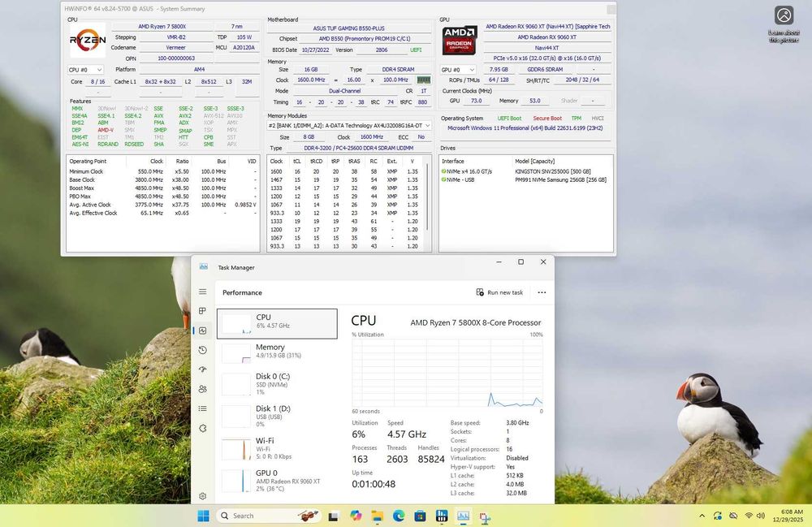
Task: Click the Wi-Fi icon in system tray
Action: click(749, 516)
